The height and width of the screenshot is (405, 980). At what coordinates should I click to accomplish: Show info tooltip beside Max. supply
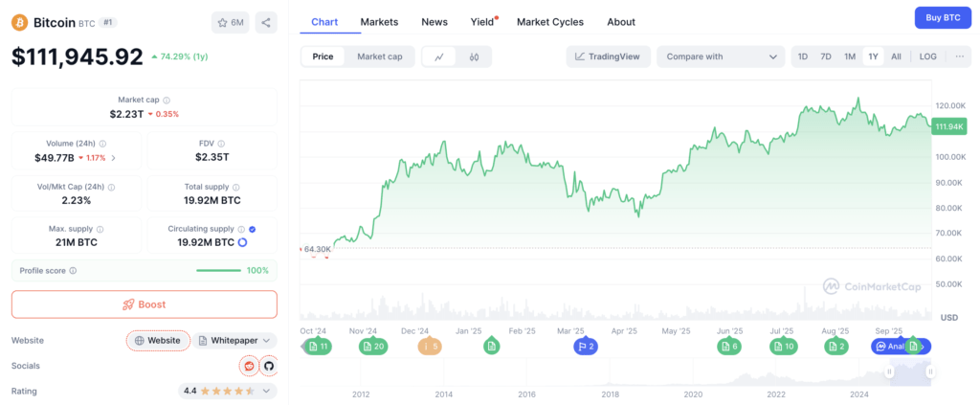coord(100,230)
